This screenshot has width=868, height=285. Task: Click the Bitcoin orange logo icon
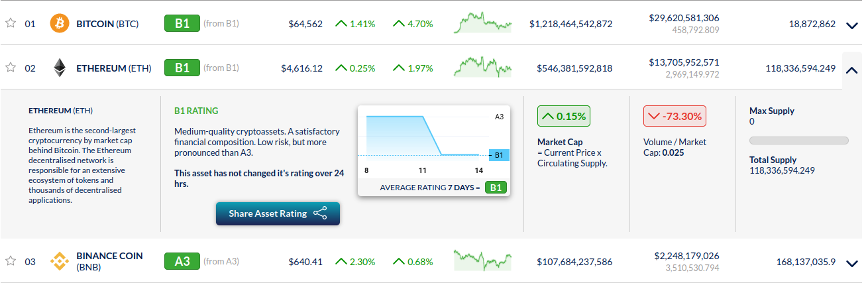(x=60, y=24)
